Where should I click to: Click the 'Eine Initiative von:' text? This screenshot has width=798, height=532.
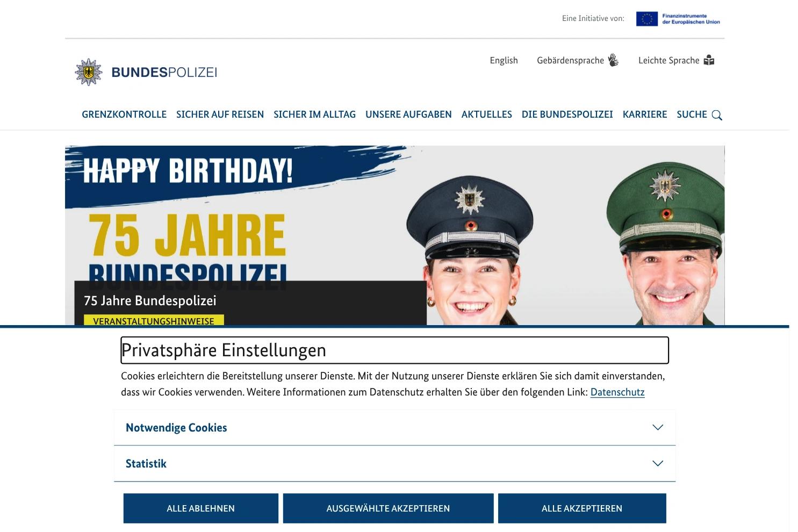[x=593, y=18]
